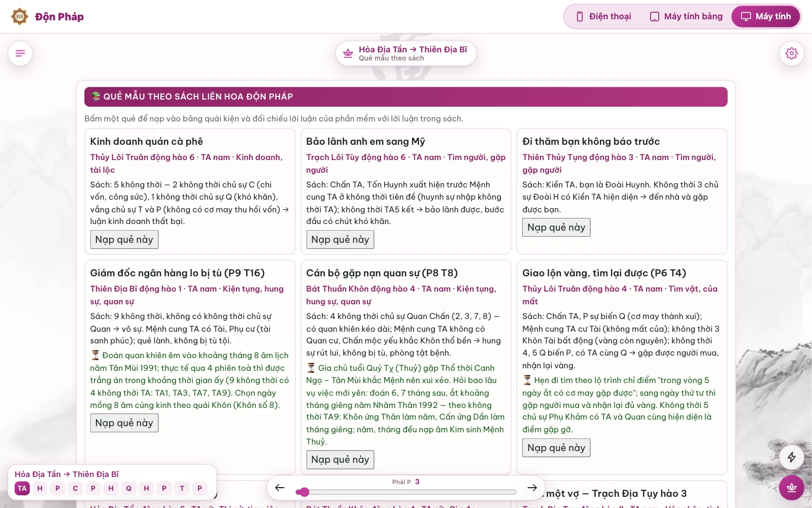Select the TA chip in bottom panel
This screenshot has height=508, width=812.
(x=22, y=488)
